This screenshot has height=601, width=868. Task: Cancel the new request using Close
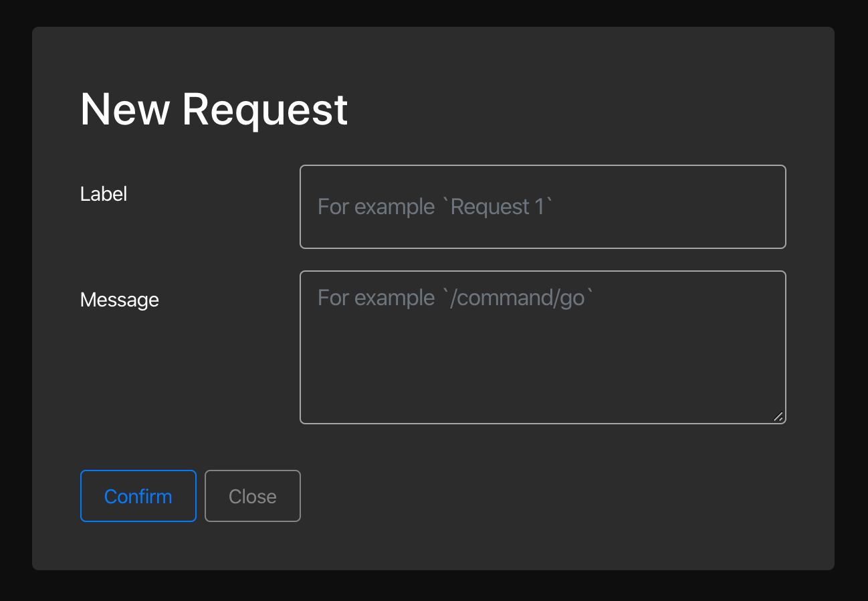[252, 496]
